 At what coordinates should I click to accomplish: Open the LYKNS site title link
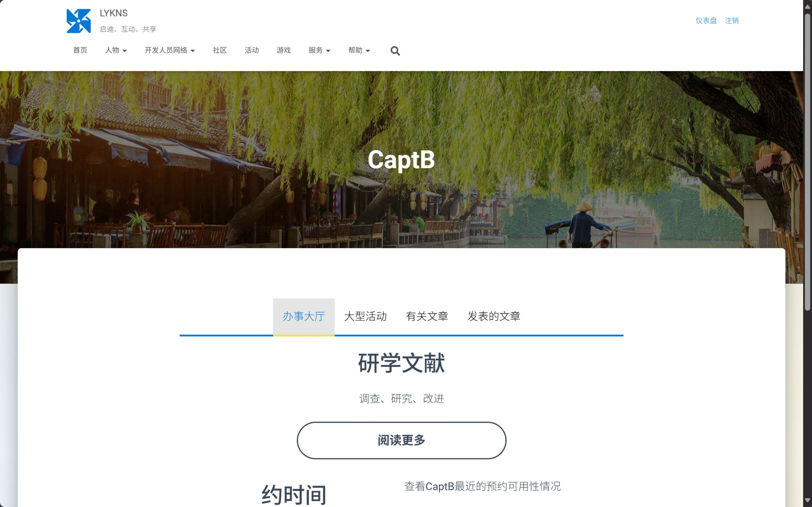pos(114,13)
